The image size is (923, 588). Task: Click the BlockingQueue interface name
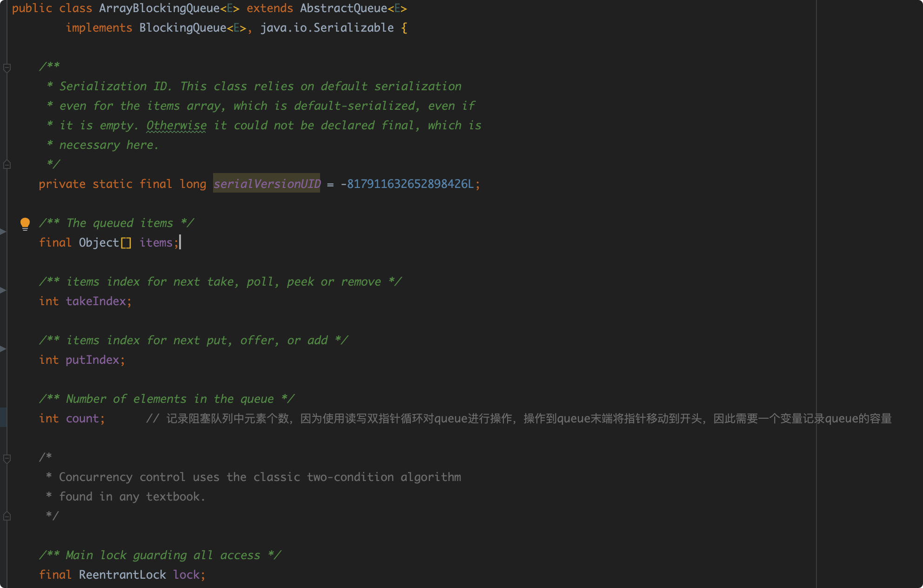[x=182, y=28]
